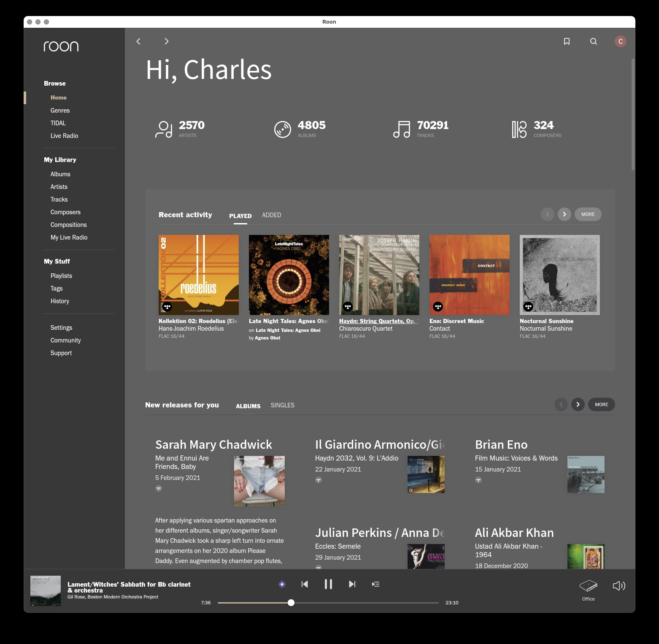The image size is (659, 644).
Task: Open My Live Radio in the sidebar
Action: pos(69,237)
